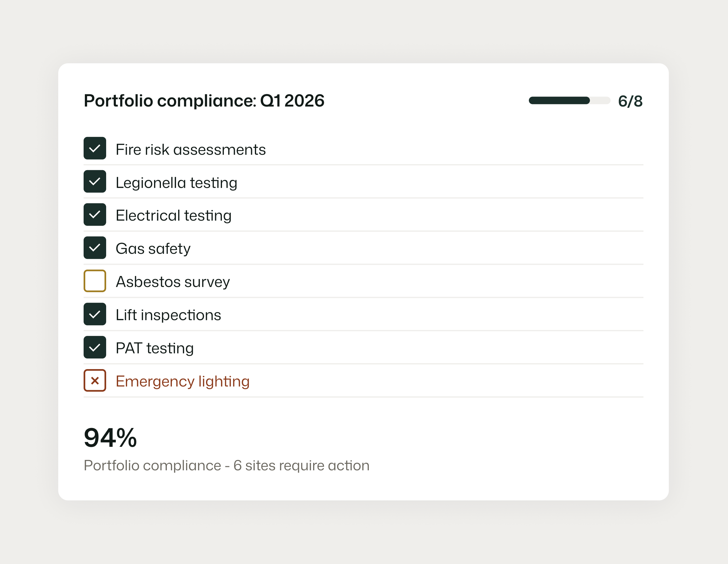Uncheck the Lift inspections checkbox
This screenshot has height=564, width=728.
coord(95,314)
